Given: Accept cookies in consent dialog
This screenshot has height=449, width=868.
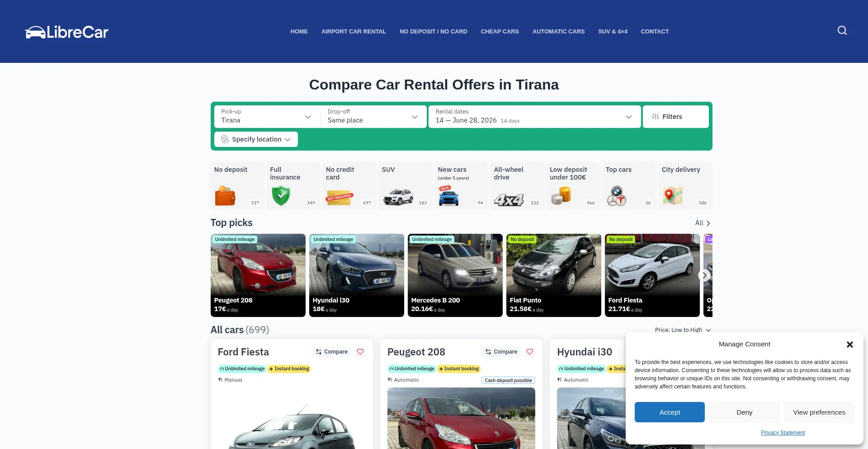Looking at the screenshot, I should tap(670, 412).
